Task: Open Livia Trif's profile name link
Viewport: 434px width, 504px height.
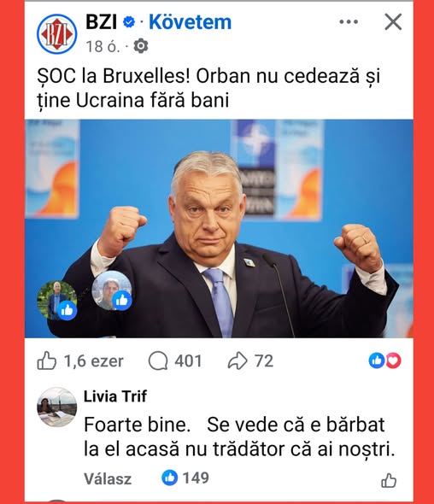Action: tap(115, 396)
